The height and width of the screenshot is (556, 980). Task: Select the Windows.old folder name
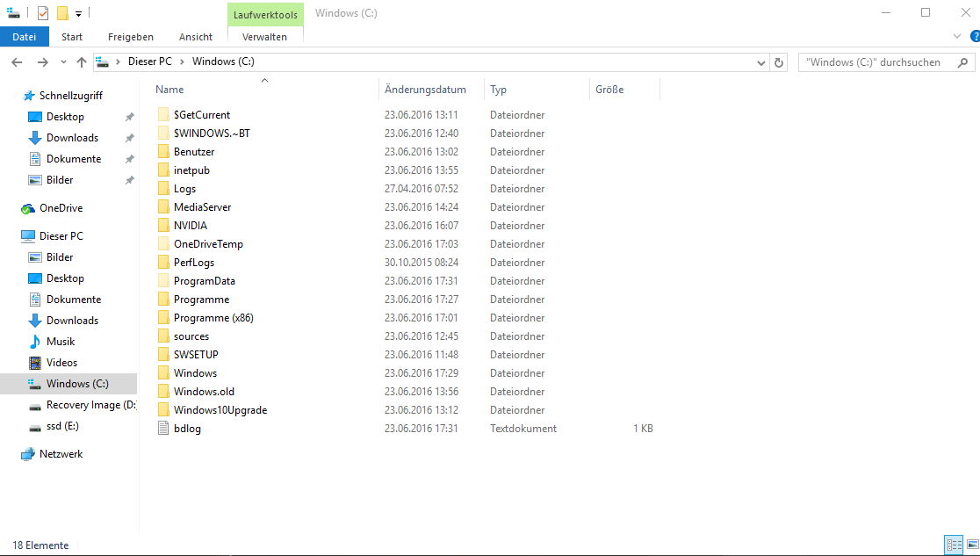point(204,392)
